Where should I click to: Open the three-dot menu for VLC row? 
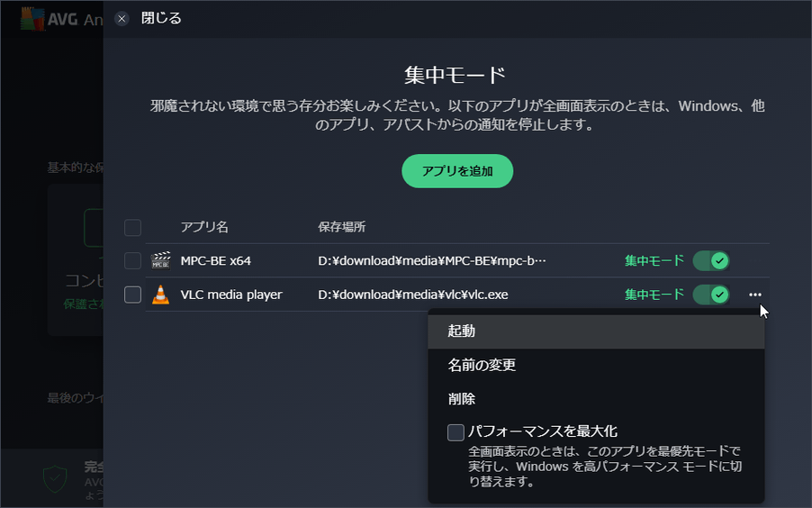pos(755,295)
